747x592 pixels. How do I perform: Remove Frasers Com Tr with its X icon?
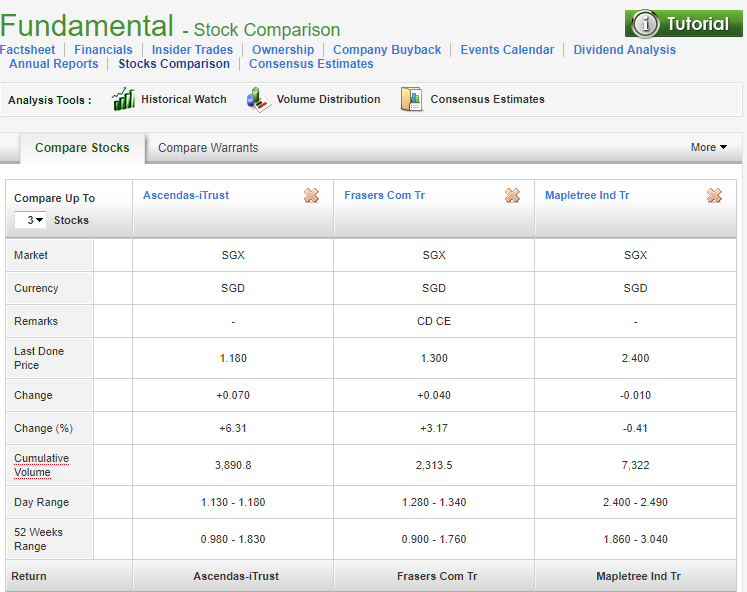(x=513, y=195)
